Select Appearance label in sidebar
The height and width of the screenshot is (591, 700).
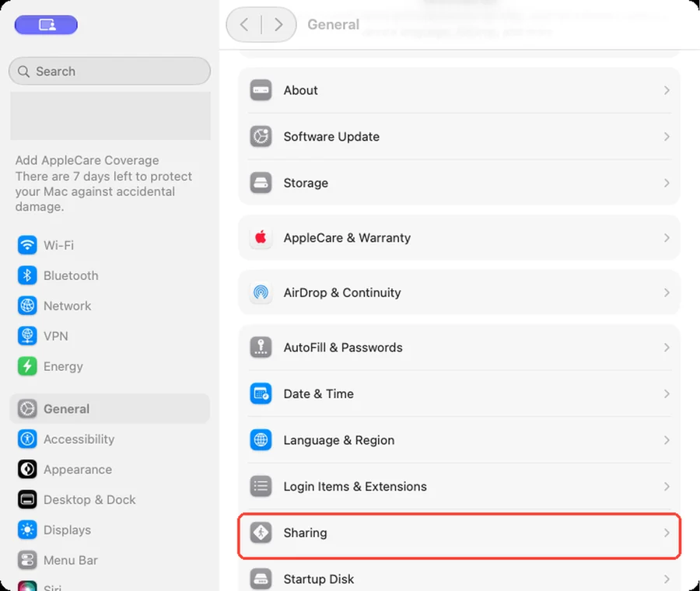point(78,470)
